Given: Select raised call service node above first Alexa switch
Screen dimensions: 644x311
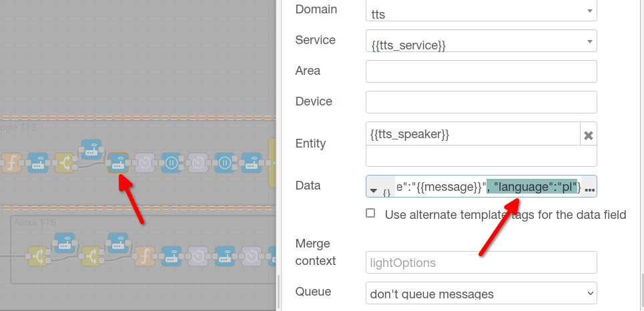Looking at the screenshot, I should tap(65, 243).
